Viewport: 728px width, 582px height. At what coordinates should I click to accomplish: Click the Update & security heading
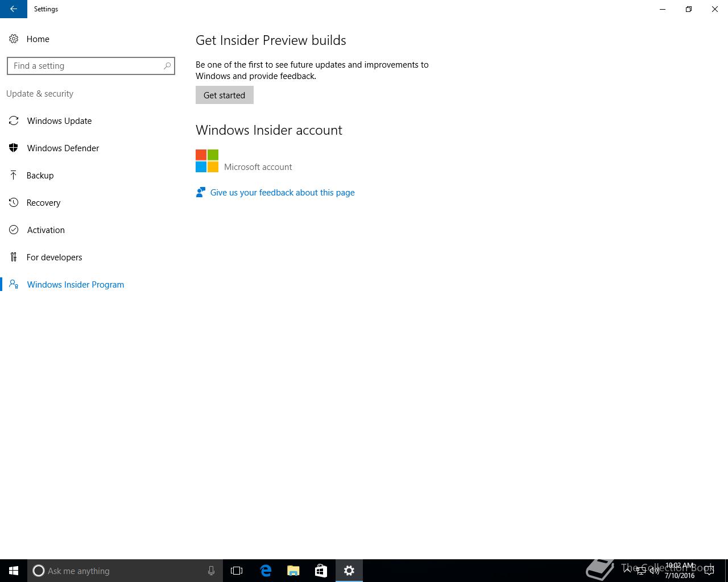(40, 94)
